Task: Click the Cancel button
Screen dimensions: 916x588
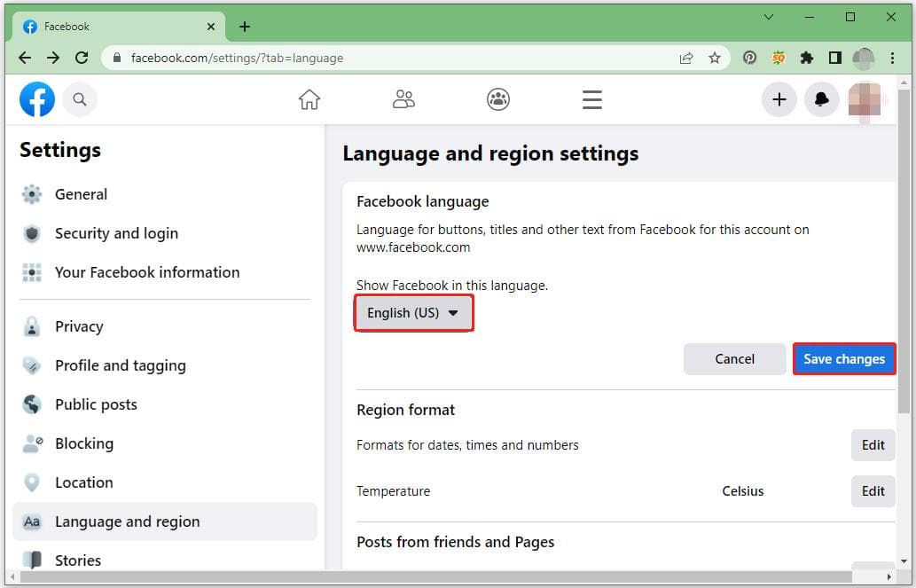Action: tap(734, 359)
